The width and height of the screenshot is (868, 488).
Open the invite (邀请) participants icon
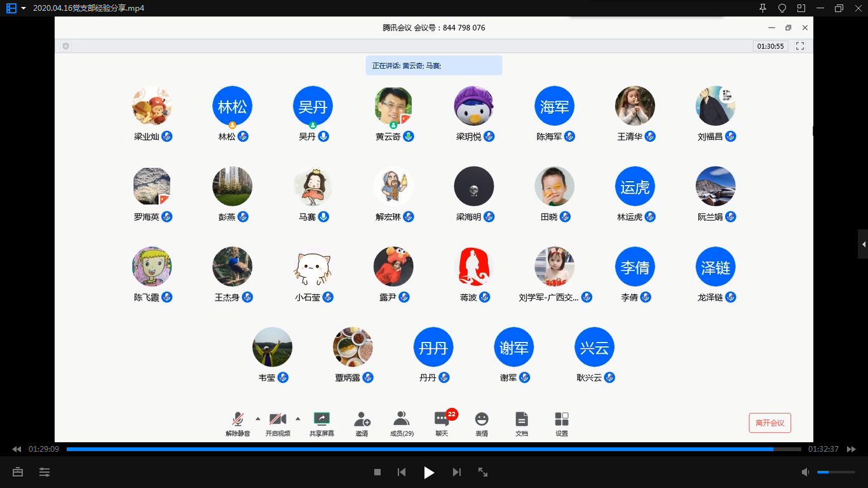[x=362, y=419]
